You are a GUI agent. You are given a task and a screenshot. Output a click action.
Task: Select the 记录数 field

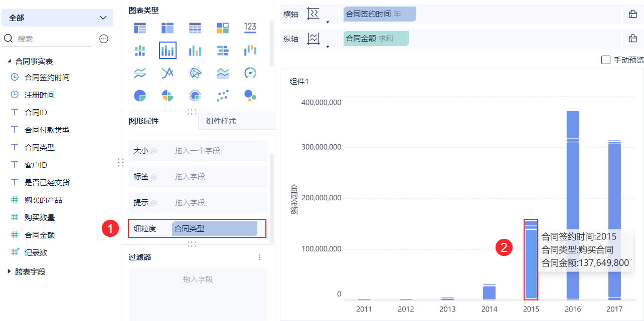pyautogui.click(x=36, y=252)
